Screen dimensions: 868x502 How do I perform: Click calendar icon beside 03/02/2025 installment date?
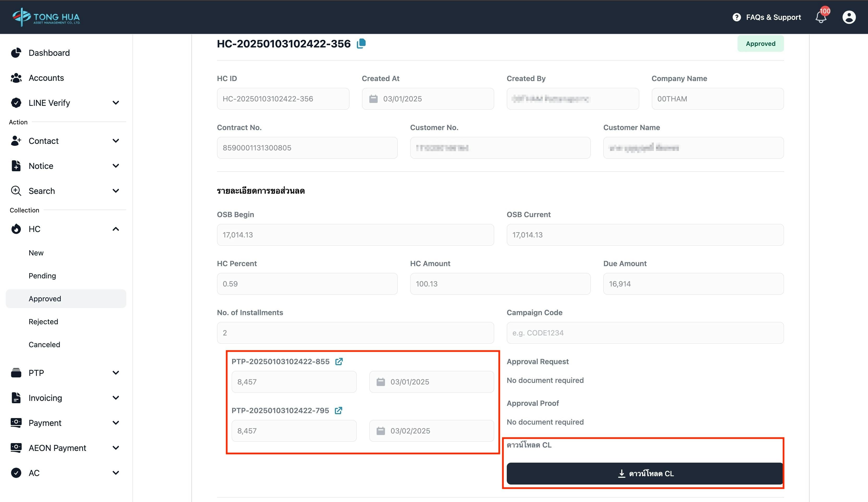pyautogui.click(x=381, y=431)
